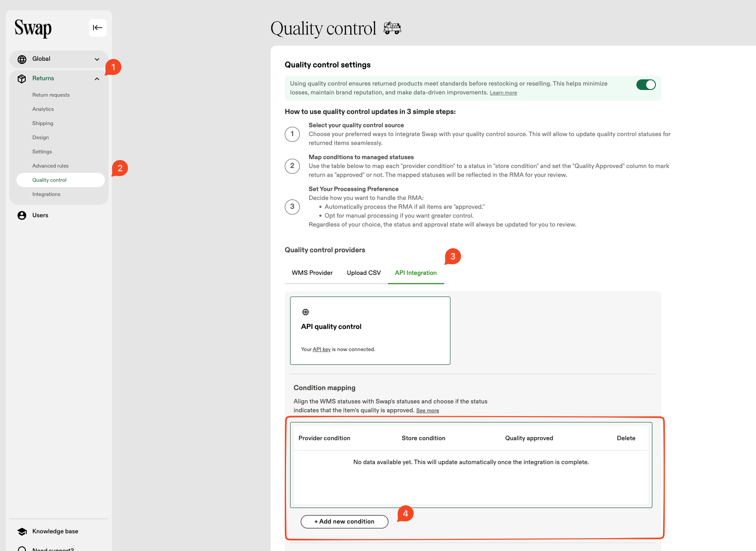Screen dimensions: 756x551
Task: Click the Knowledge base graduation cap icon
Action: coord(21,531)
